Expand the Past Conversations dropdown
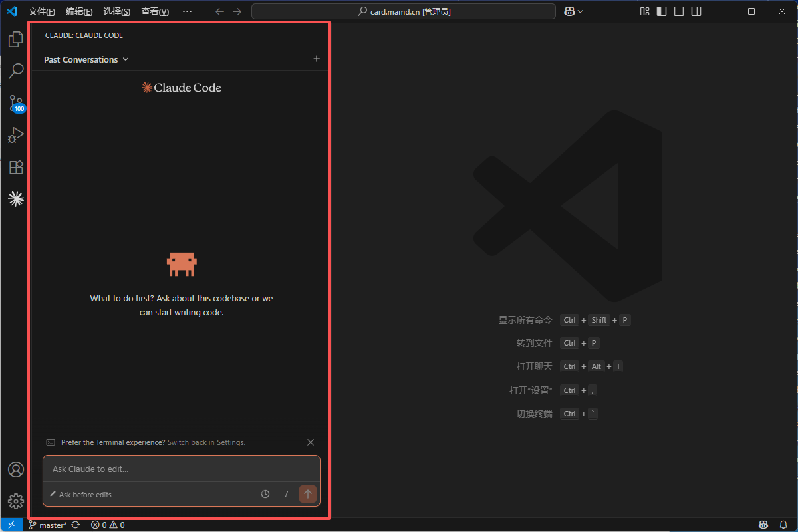 tap(86, 59)
